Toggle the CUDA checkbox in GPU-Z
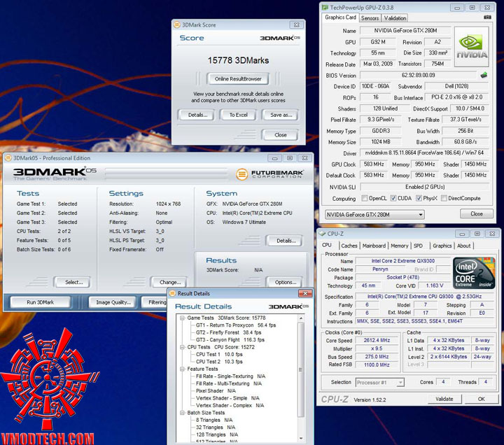This screenshot has height=445, width=504. pos(393,198)
